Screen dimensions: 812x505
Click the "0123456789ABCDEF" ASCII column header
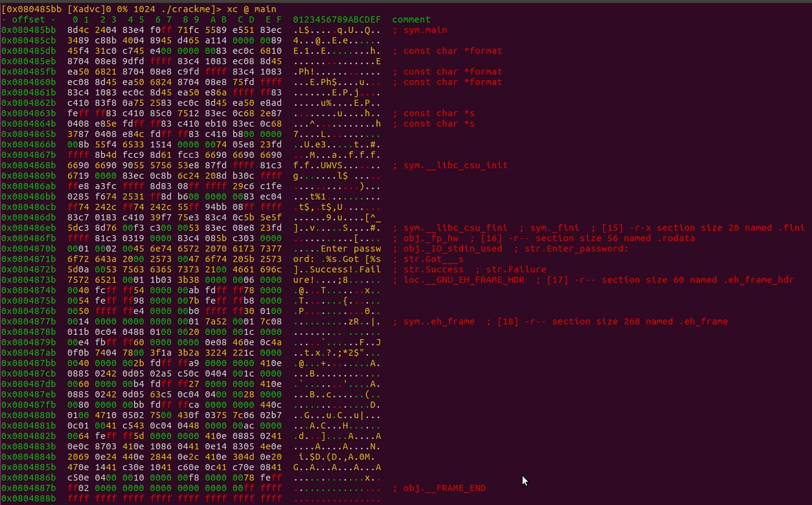[336, 20]
